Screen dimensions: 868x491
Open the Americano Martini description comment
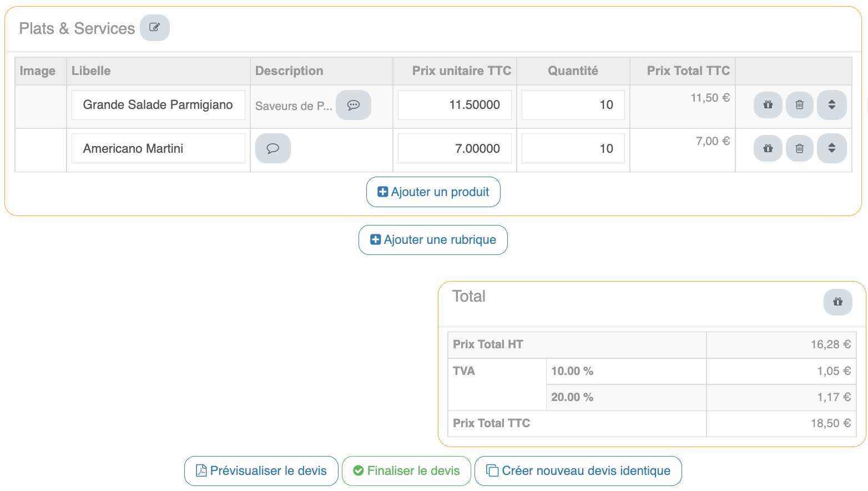[272, 148]
